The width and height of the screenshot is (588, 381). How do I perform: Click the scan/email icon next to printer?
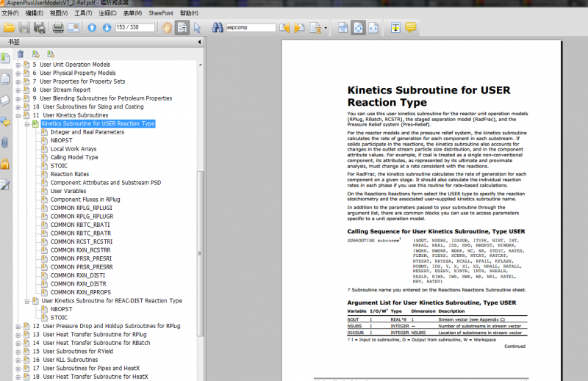click(x=73, y=28)
